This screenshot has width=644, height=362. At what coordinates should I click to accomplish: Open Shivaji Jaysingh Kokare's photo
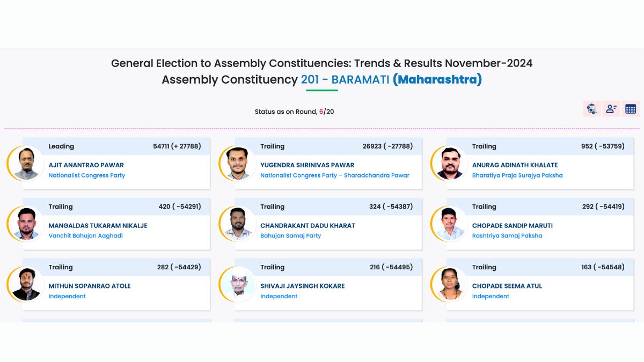point(239,284)
